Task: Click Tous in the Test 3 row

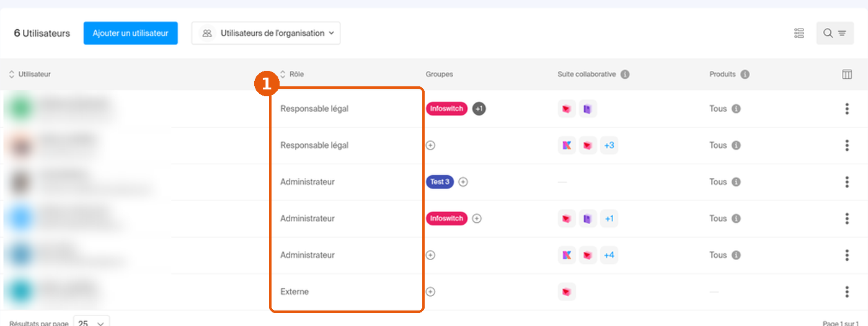Action: pos(718,182)
